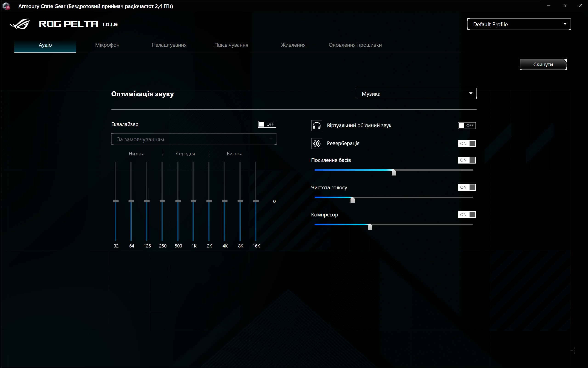This screenshot has height=368, width=588.
Task: Open the Мікрофон tab
Action: (x=107, y=45)
